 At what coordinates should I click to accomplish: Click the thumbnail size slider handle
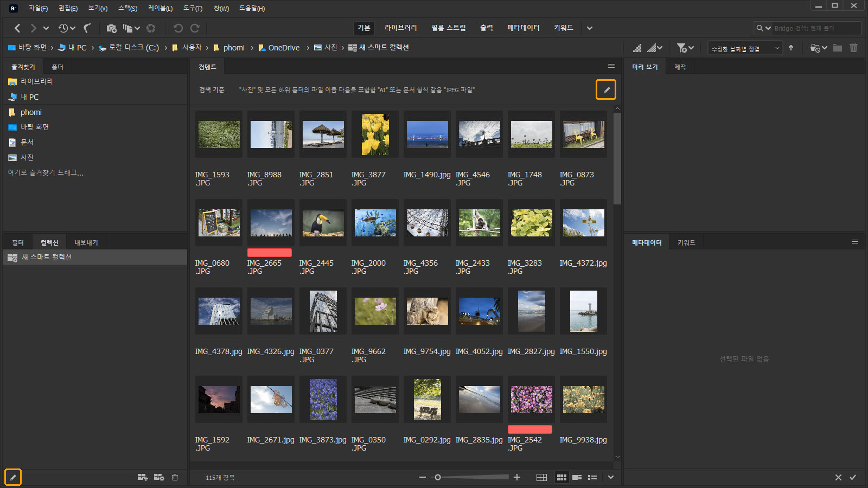pyautogui.click(x=438, y=477)
